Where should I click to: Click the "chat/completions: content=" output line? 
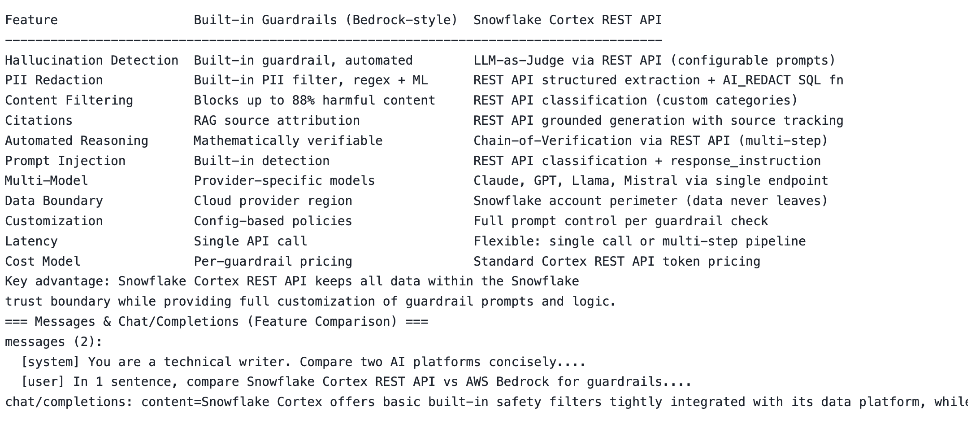(484, 402)
